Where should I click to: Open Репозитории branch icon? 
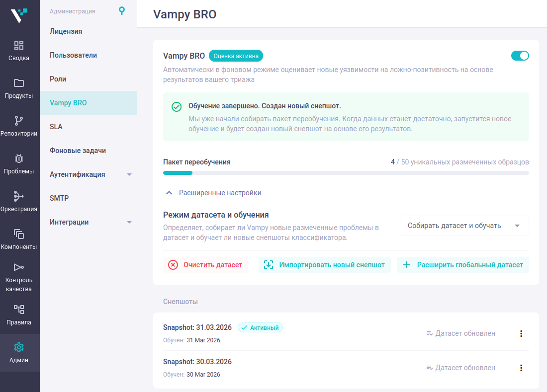click(19, 121)
